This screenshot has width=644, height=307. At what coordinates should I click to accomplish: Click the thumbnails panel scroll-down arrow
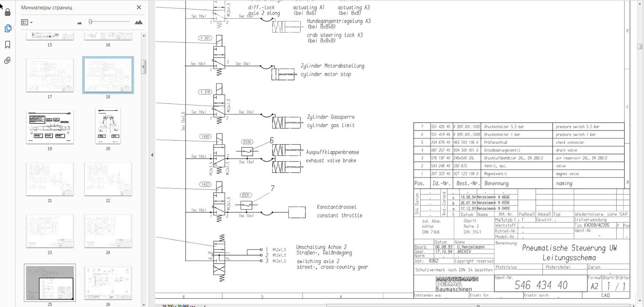[144, 304]
